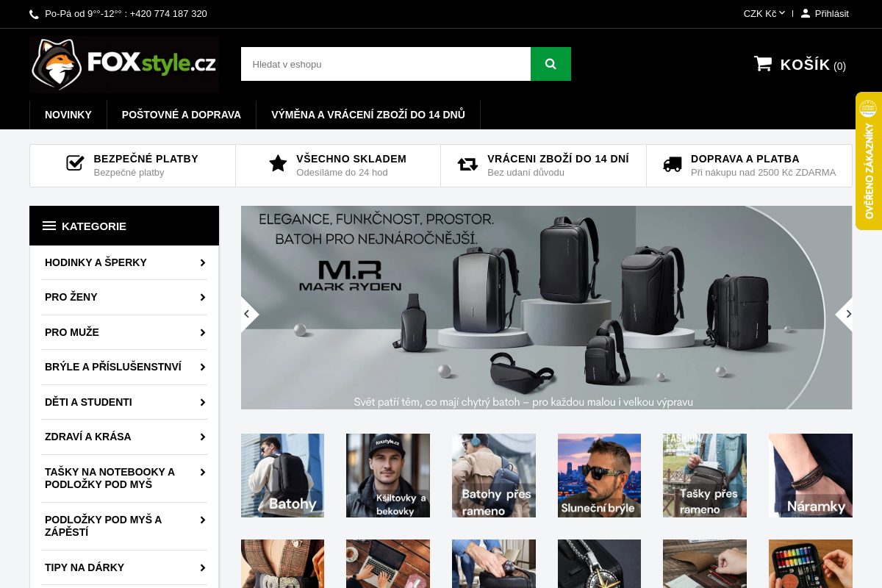Open the Novinky menu item

pyautogui.click(x=68, y=115)
